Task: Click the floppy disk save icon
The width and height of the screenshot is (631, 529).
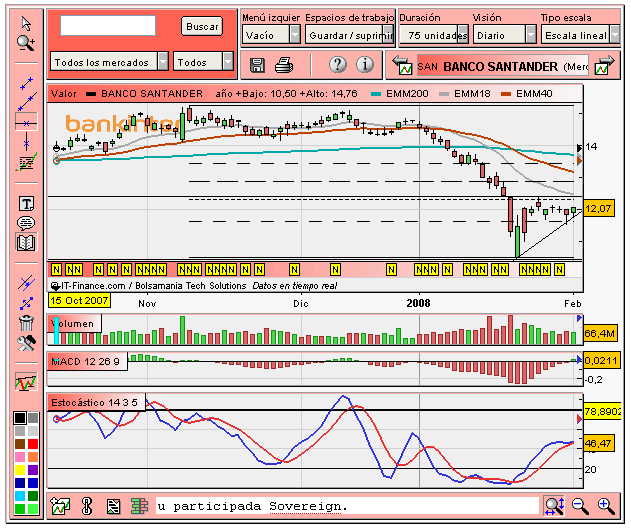Action: tap(257, 65)
